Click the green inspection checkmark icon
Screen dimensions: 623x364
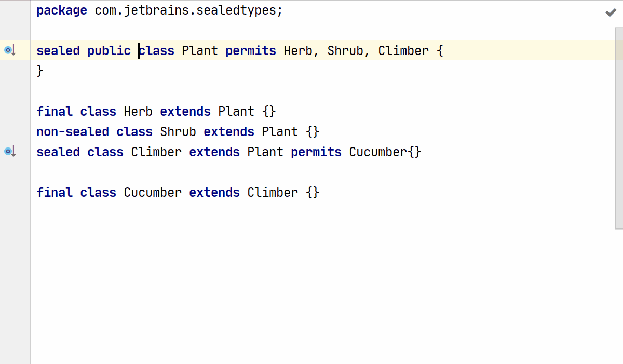pos(611,12)
